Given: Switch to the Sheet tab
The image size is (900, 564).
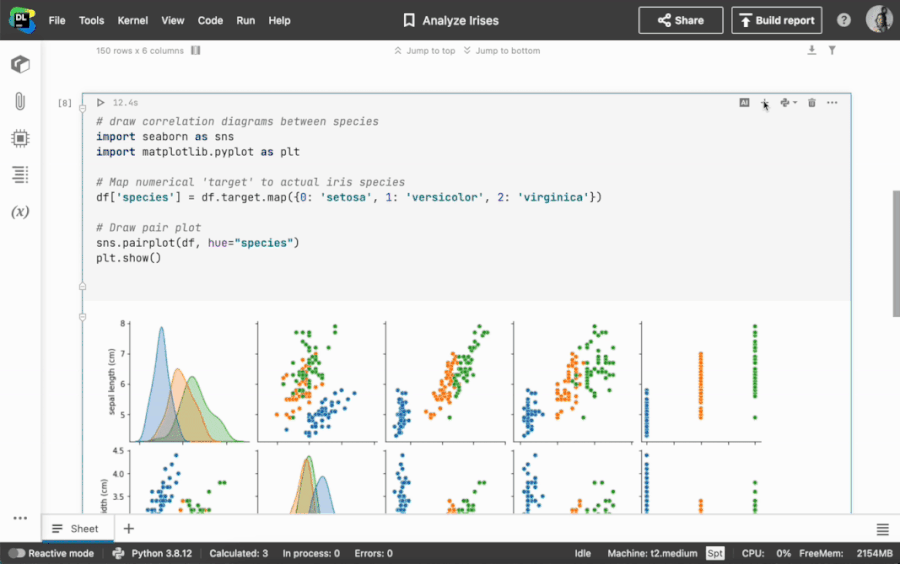Looking at the screenshot, I should point(76,528).
